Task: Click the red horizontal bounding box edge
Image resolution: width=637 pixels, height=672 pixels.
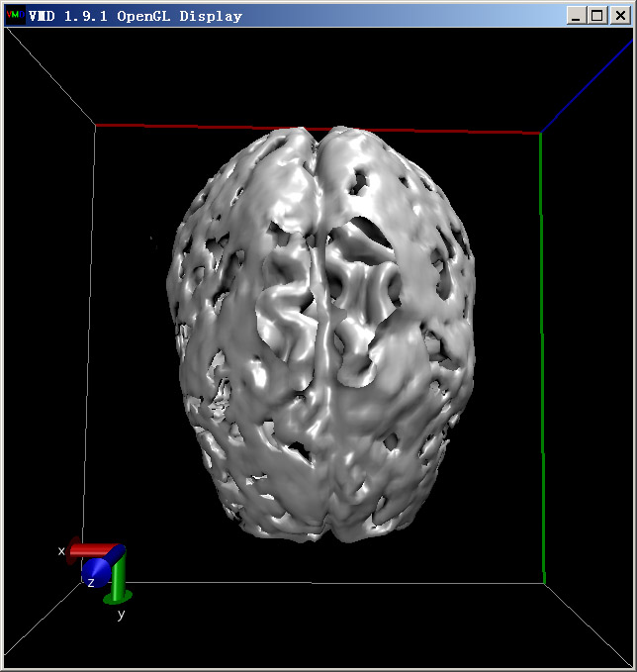Action: pos(317,129)
